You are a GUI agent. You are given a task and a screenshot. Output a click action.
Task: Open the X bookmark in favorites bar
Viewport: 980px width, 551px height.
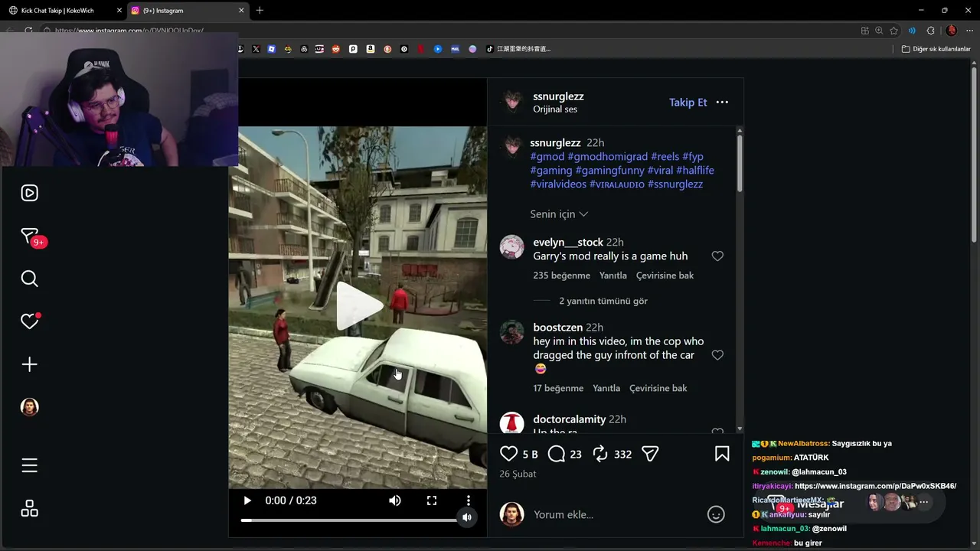pos(256,49)
